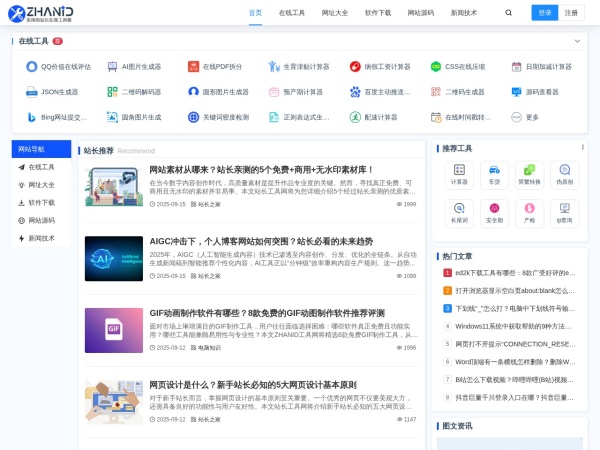
Task: Click the 注册 button
Action: 571,13
